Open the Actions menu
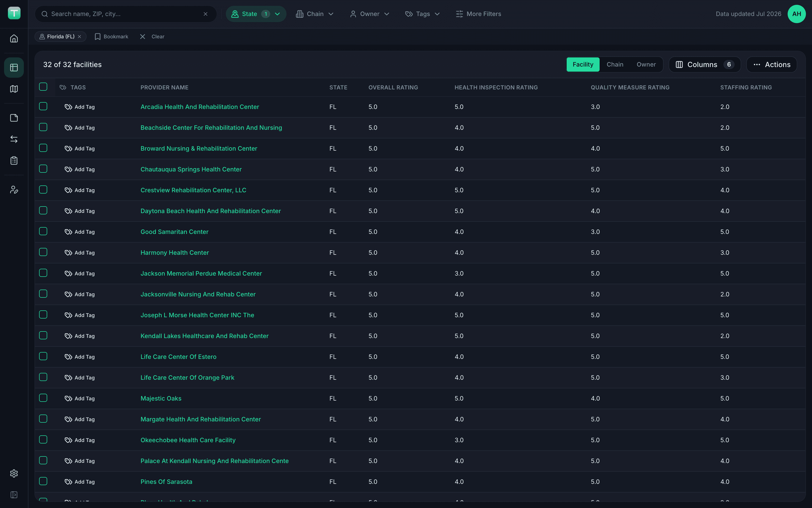 tap(771, 65)
